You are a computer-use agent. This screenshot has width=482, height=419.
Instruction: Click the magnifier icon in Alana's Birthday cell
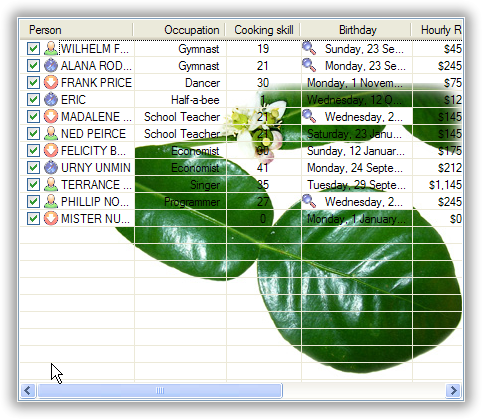tap(309, 65)
